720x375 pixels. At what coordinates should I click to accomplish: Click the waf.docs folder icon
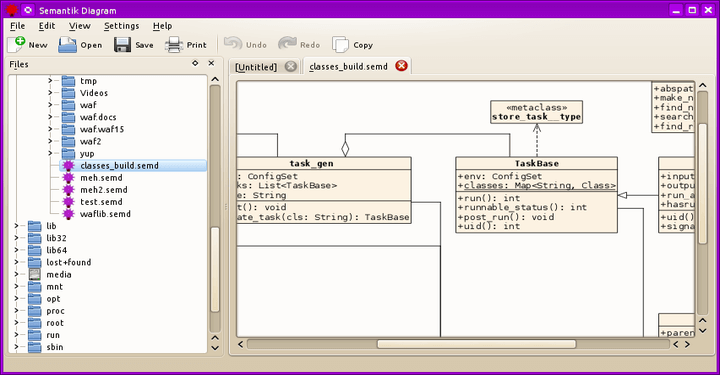tap(68, 117)
